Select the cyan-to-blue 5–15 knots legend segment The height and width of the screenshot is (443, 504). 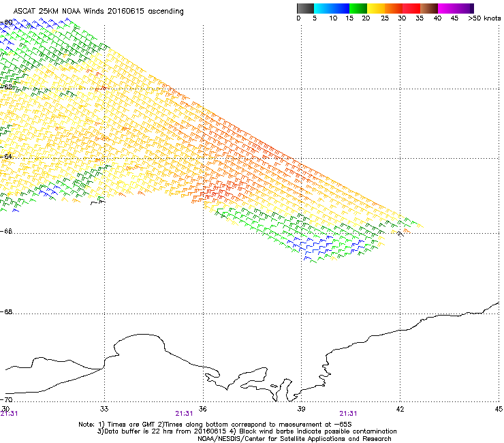pyautogui.click(x=332, y=8)
